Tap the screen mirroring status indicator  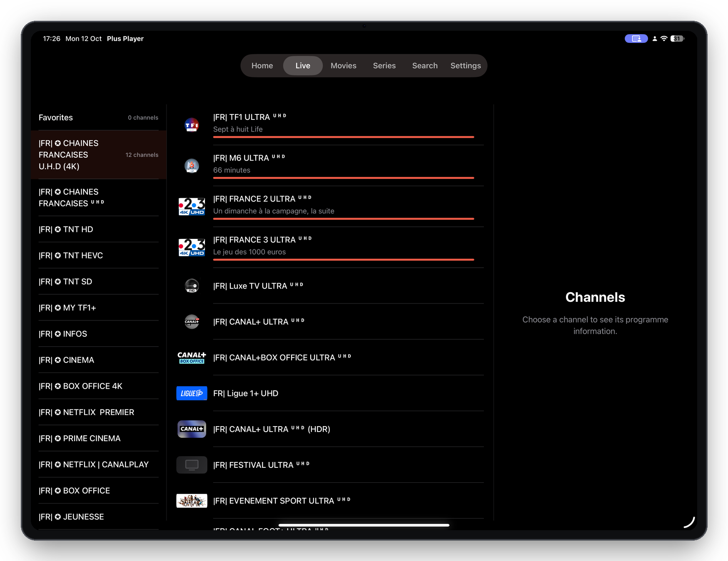(636, 39)
